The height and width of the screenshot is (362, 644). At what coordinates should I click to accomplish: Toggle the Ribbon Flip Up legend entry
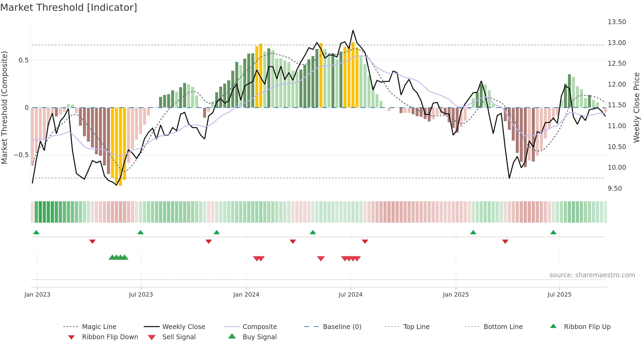580,327
